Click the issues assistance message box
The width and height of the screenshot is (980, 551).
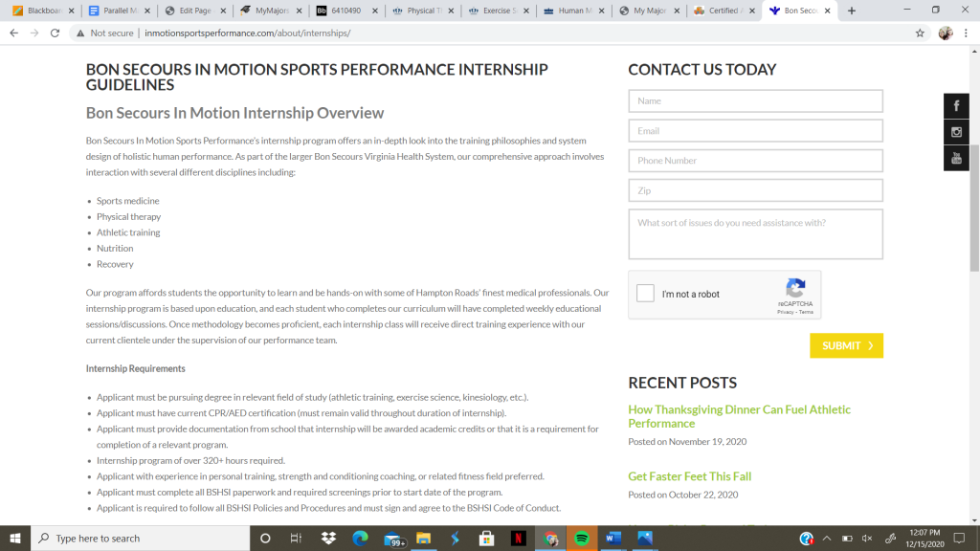coord(756,234)
